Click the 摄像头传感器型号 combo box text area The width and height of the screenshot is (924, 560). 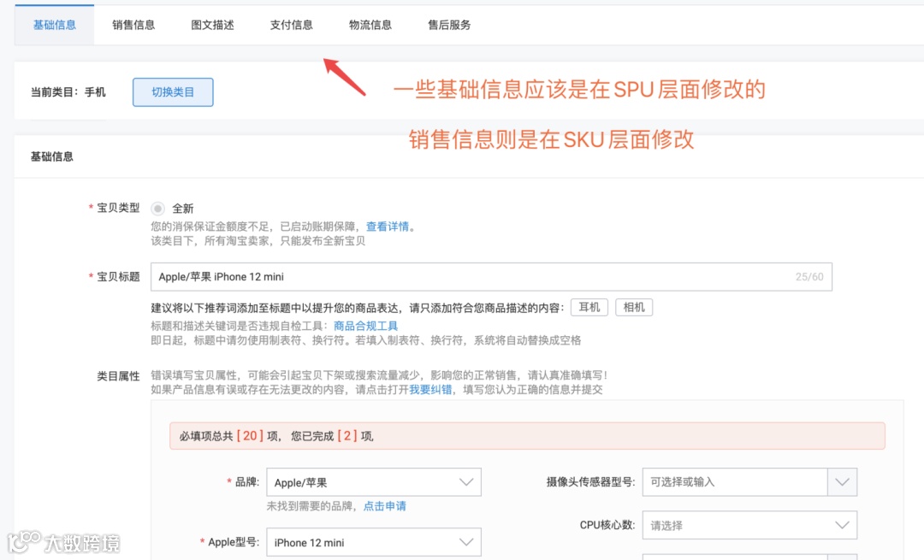click(735, 482)
